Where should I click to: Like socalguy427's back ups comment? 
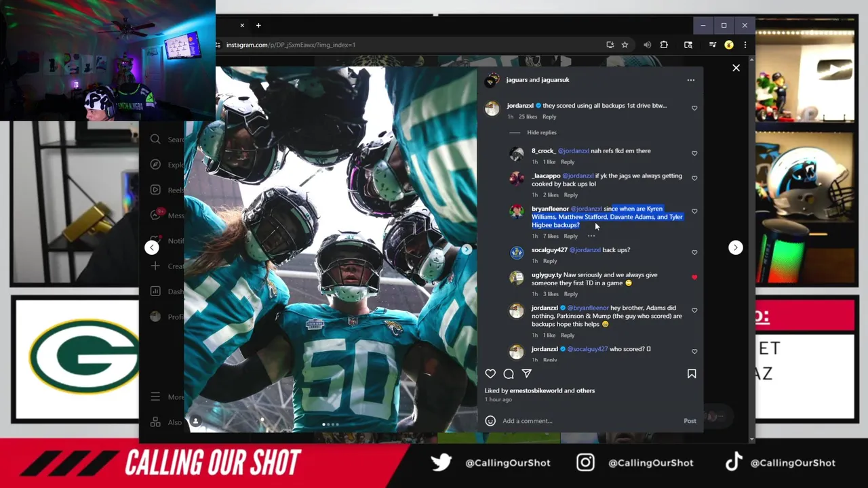click(x=694, y=252)
